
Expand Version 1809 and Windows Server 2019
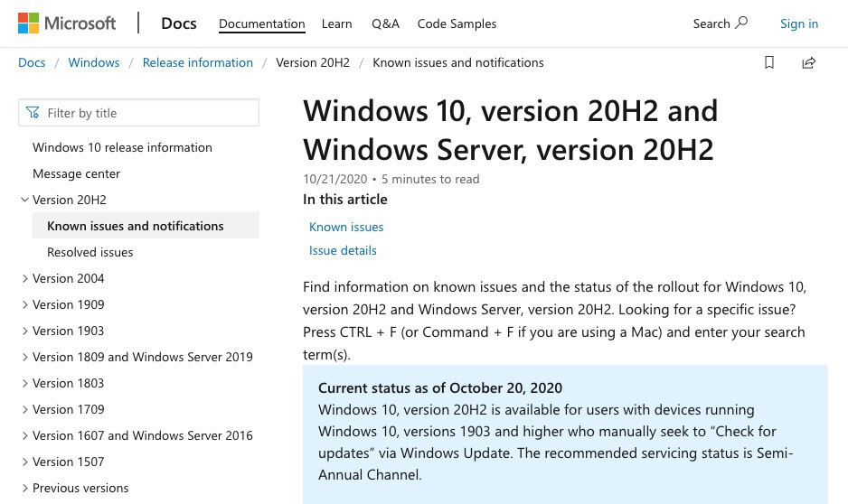[x=24, y=357]
